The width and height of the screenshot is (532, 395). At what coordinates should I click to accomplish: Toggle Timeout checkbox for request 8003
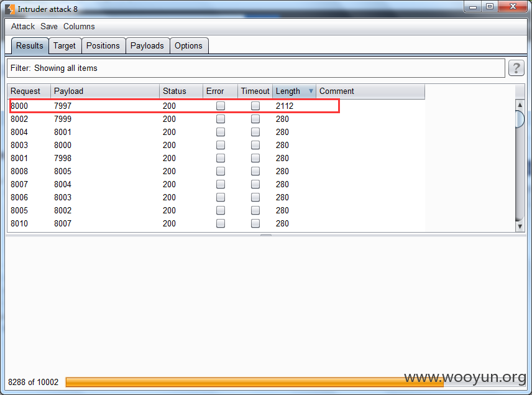[255, 145]
